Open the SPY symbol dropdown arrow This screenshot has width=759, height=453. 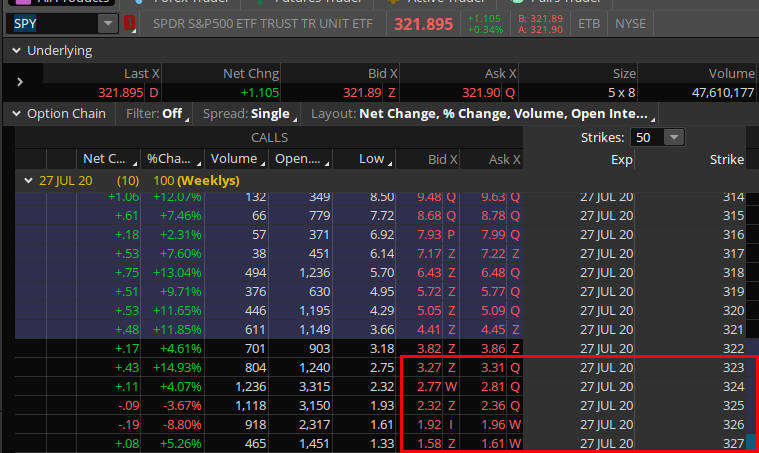tap(107, 23)
